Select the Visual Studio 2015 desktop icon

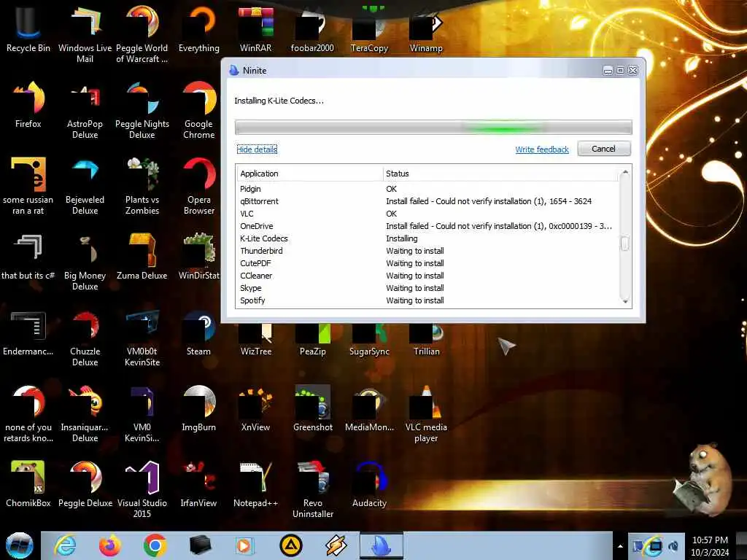coord(142,489)
